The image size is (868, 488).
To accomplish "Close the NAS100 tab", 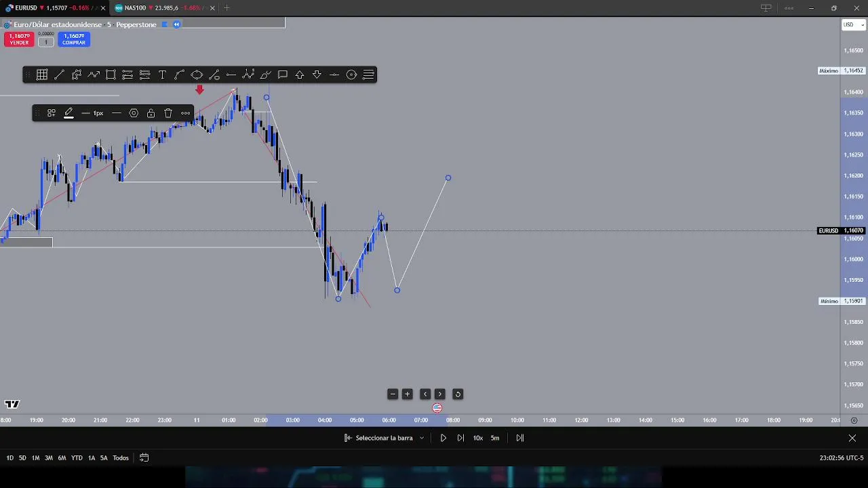I will pos(212,8).
